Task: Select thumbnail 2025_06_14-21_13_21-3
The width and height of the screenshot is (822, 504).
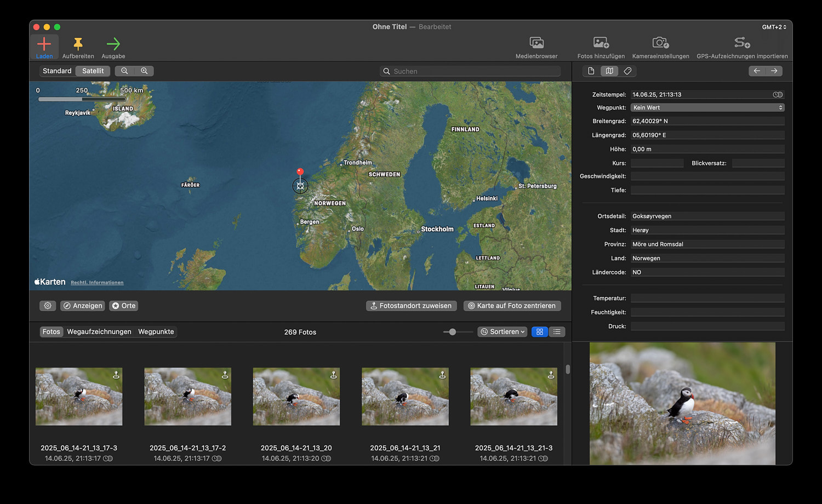Action: point(513,397)
